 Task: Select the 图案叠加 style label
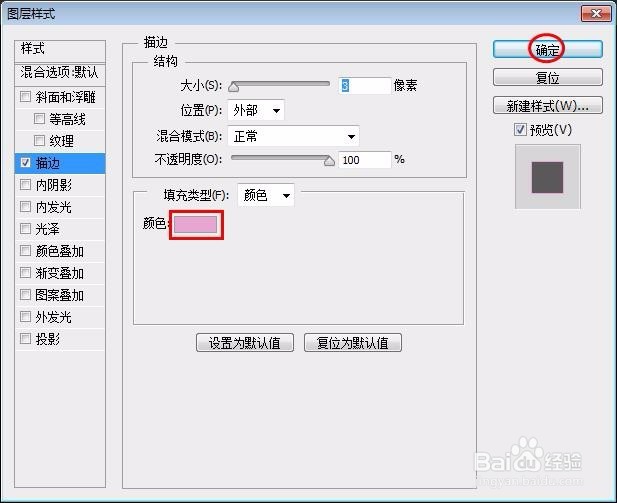pyautogui.click(x=59, y=295)
